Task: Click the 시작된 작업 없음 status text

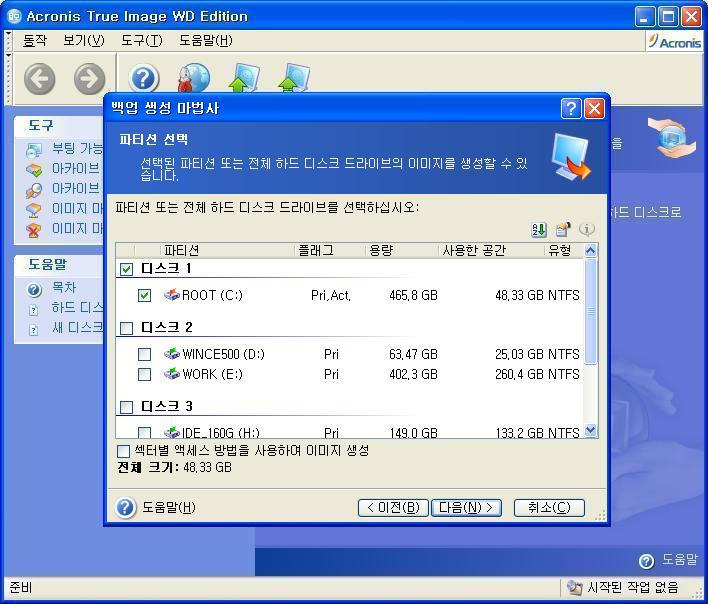Action: tap(633, 587)
